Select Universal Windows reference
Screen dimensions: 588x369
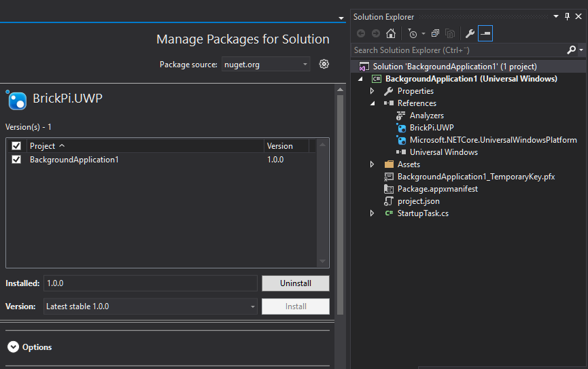[444, 152]
